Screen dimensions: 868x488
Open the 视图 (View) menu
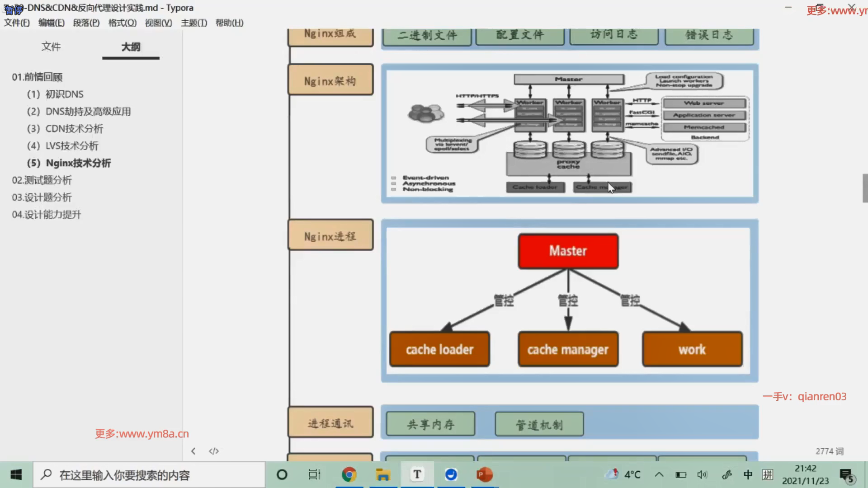pos(158,23)
